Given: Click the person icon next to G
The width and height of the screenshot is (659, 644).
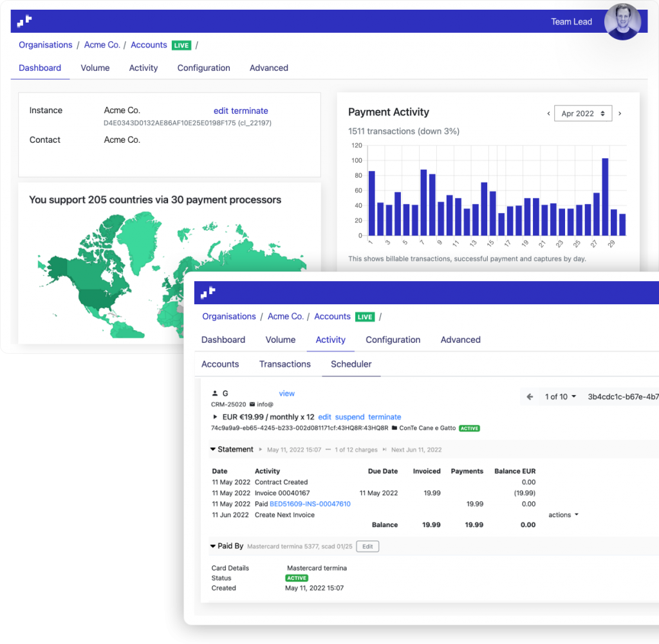Looking at the screenshot, I should point(214,393).
